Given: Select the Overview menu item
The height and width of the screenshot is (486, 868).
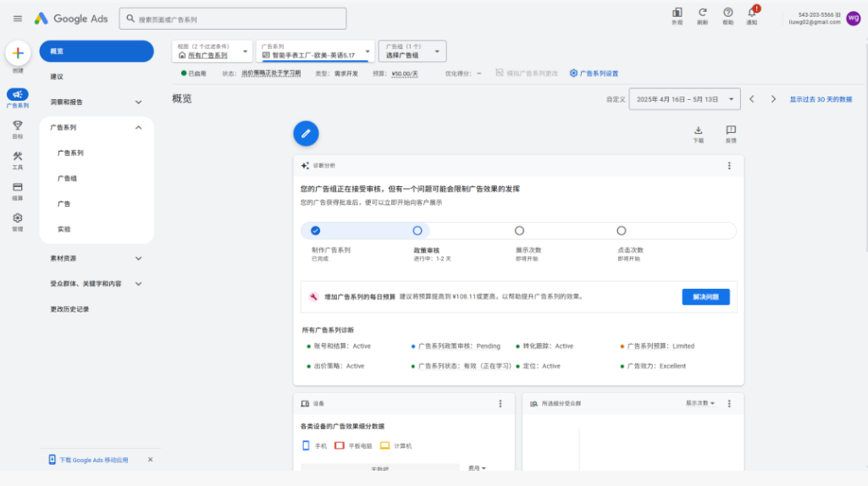Looking at the screenshot, I should (97, 51).
